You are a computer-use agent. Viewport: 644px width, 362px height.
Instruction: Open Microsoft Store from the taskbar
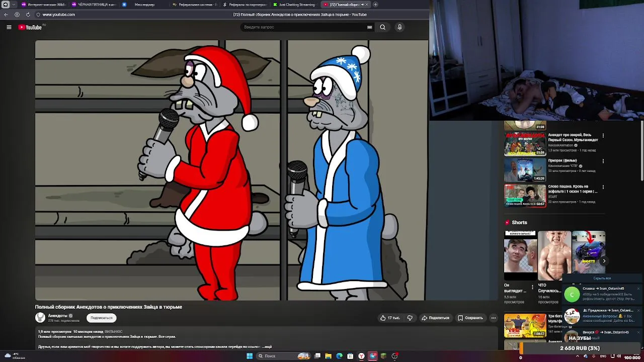[x=350, y=356]
